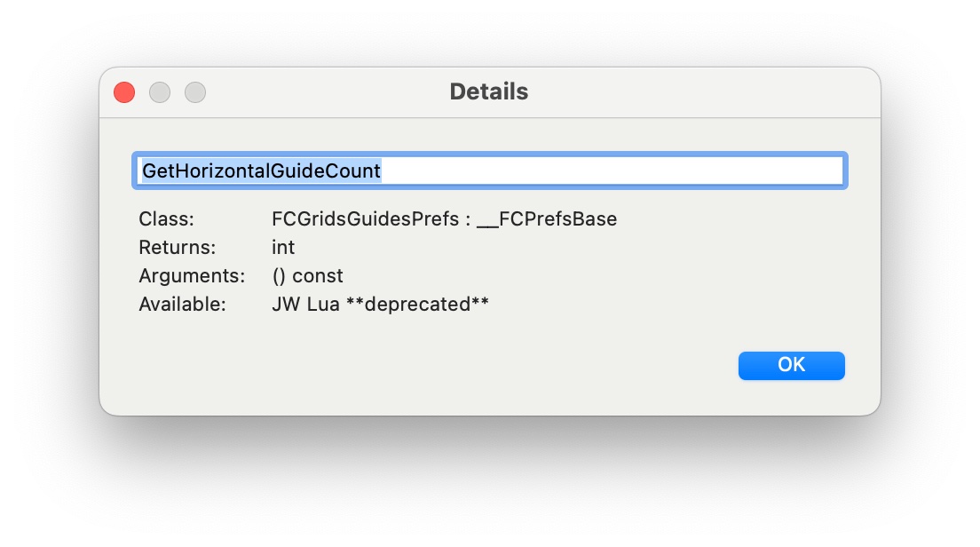This screenshot has width=980, height=547.
Task: Click the Details window title
Action: coord(488,91)
